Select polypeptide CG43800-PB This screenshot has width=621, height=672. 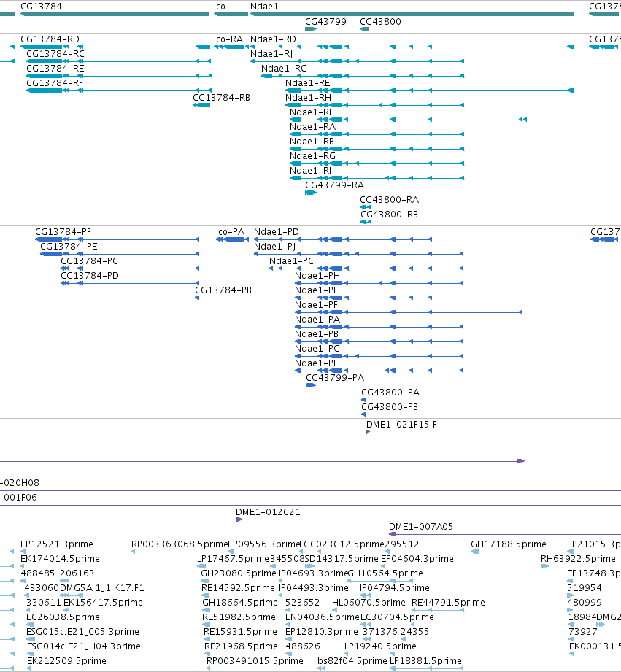[390, 406]
